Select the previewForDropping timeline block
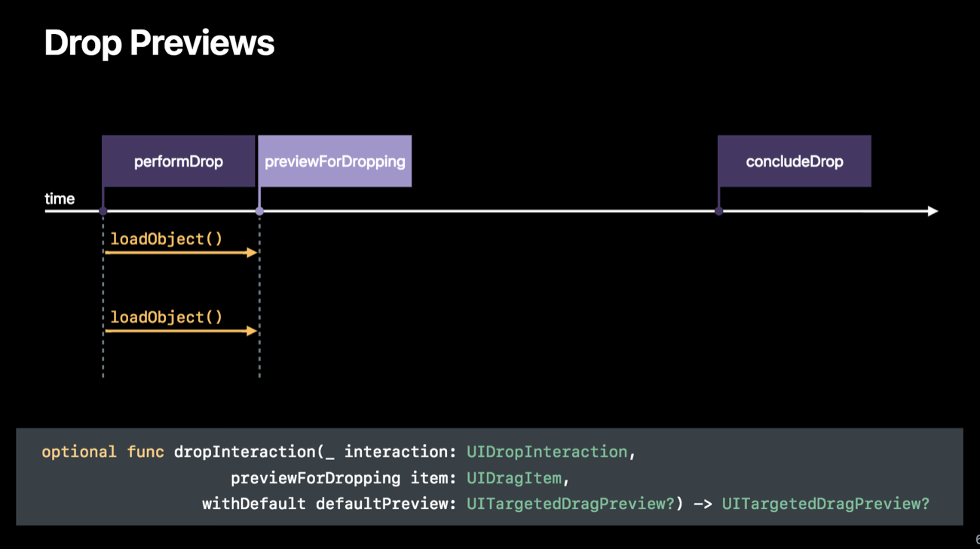 click(x=335, y=161)
